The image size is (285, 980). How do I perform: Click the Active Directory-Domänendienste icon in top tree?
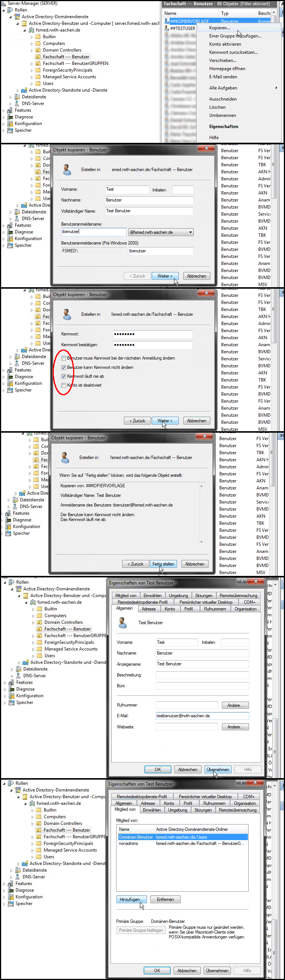tap(17, 17)
